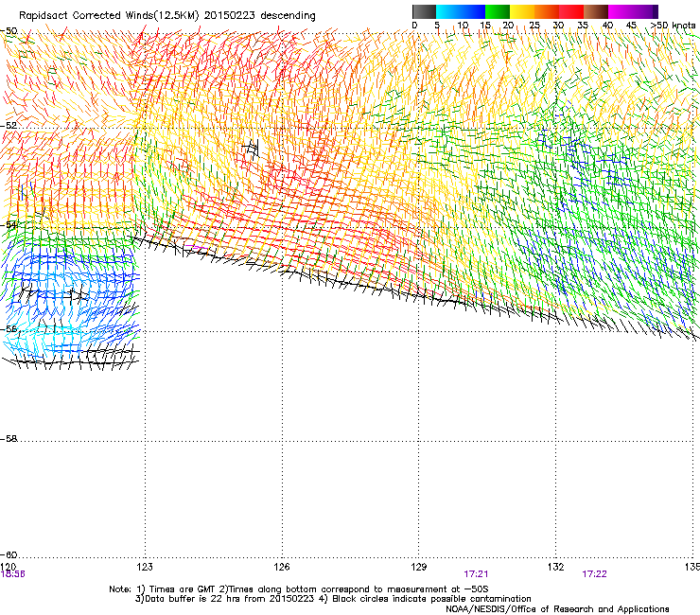Image resolution: width=700 pixels, height=615 pixels.
Task: Click the latitude label "-58"
Action: [9, 439]
